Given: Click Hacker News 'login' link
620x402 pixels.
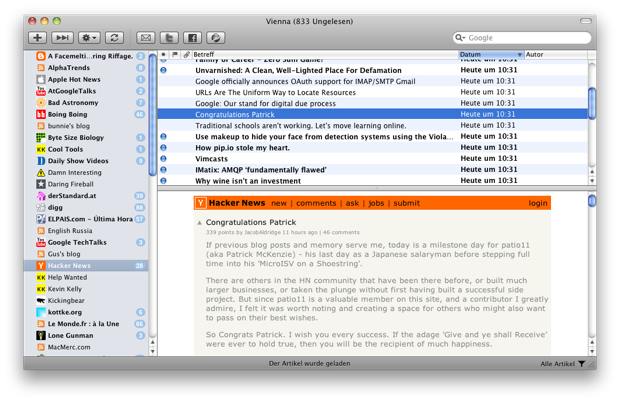Looking at the screenshot, I should (538, 203).
